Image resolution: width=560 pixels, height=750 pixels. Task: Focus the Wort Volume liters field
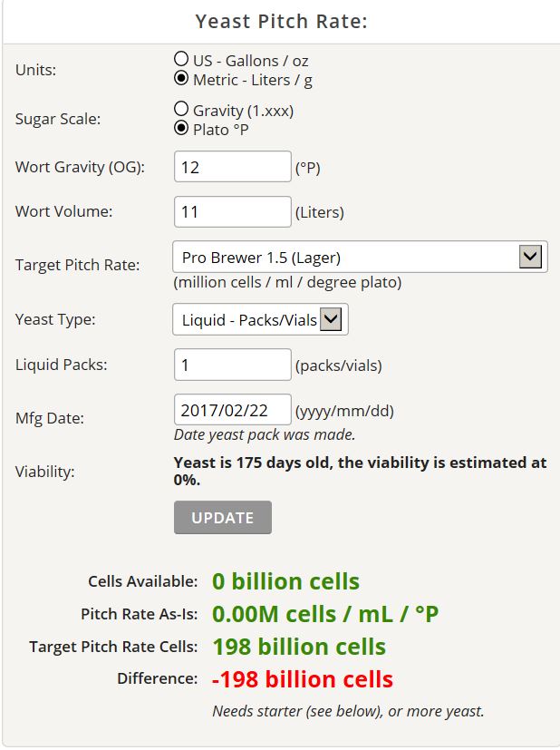coord(232,212)
